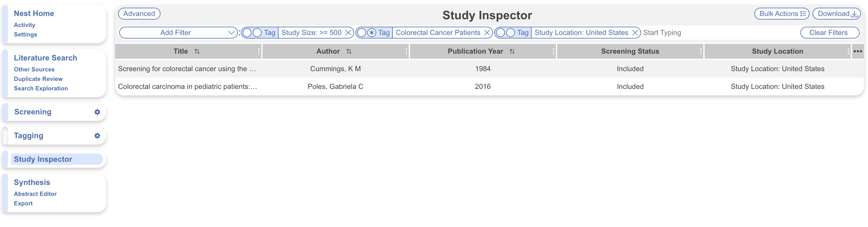Toggle second circle on Study Location filter
The height and width of the screenshot is (227, 868).
511,33
